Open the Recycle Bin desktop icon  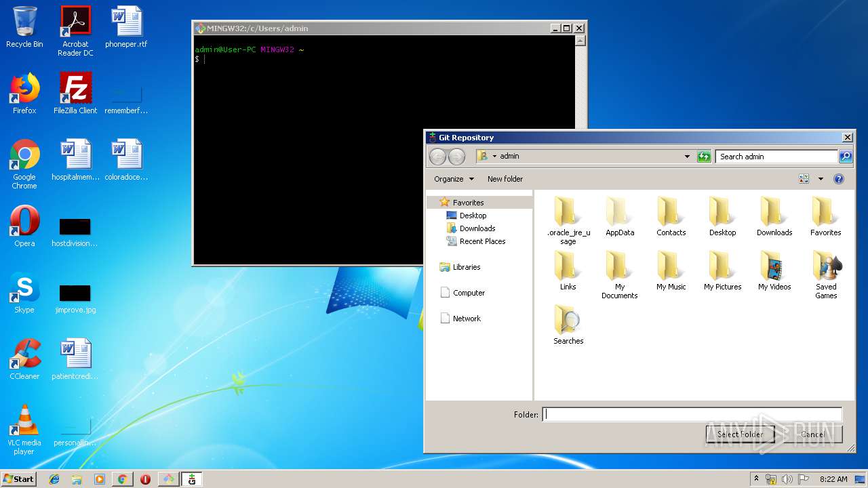[x=24, y=27]
